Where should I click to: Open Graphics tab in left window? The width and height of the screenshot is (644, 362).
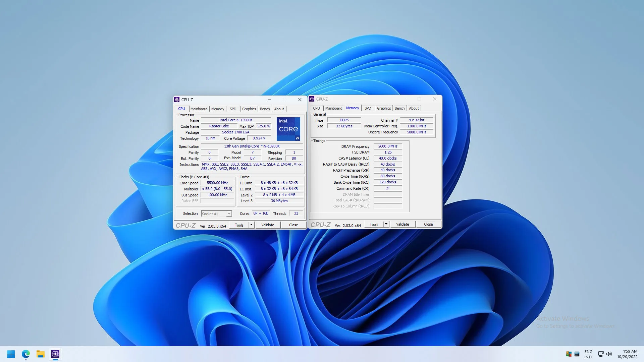click(x=249, y=109)
